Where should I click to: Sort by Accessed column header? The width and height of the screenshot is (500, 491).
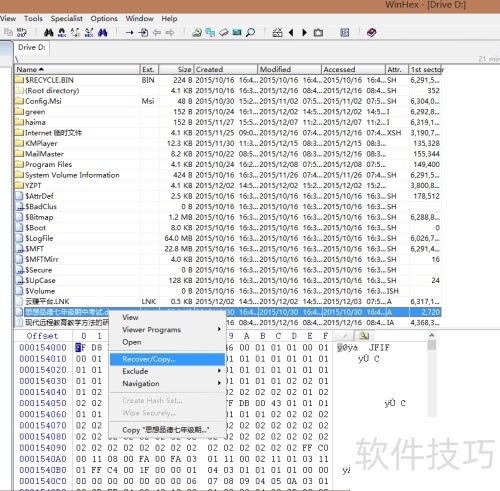(x=354, y=69)
